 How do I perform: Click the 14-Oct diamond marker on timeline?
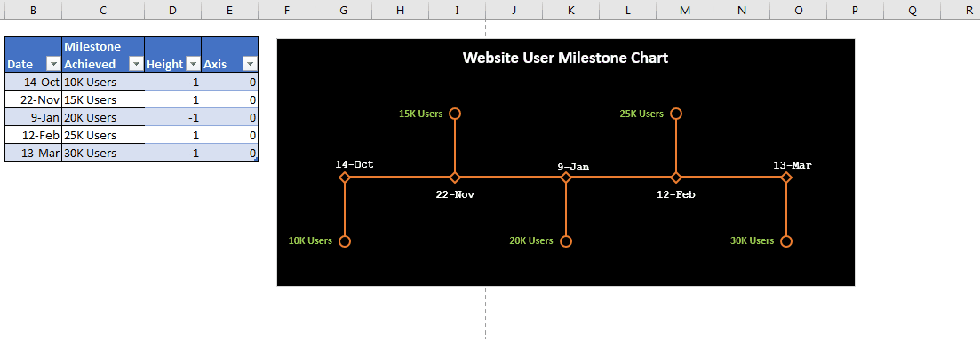pyautogui.click(x=345, y=177)
